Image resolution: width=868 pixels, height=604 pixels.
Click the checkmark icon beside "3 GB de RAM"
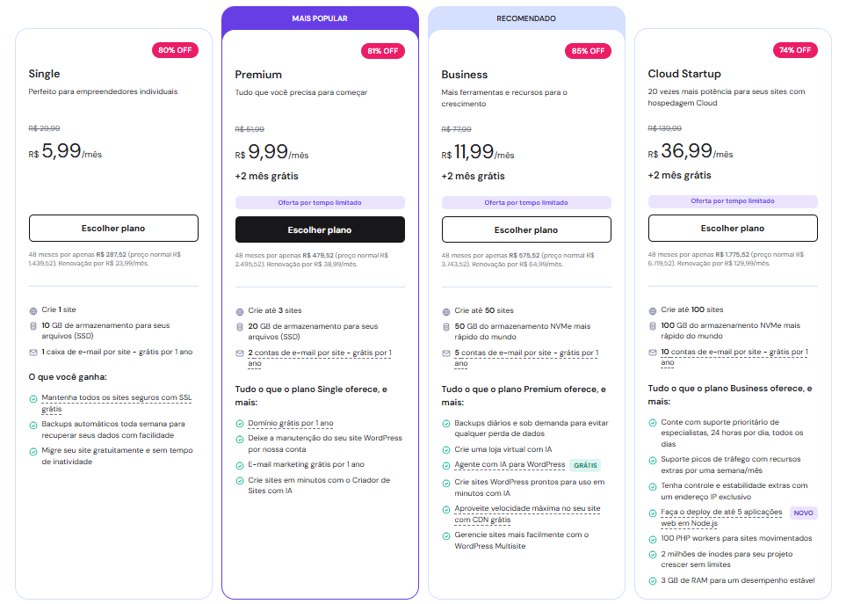653,580
